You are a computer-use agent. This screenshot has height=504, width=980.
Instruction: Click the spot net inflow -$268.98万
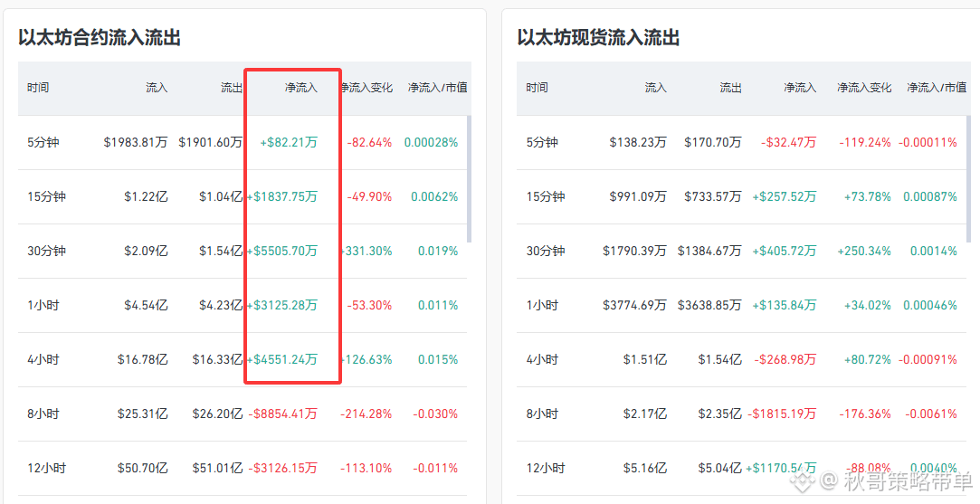[x=785, y=359]
